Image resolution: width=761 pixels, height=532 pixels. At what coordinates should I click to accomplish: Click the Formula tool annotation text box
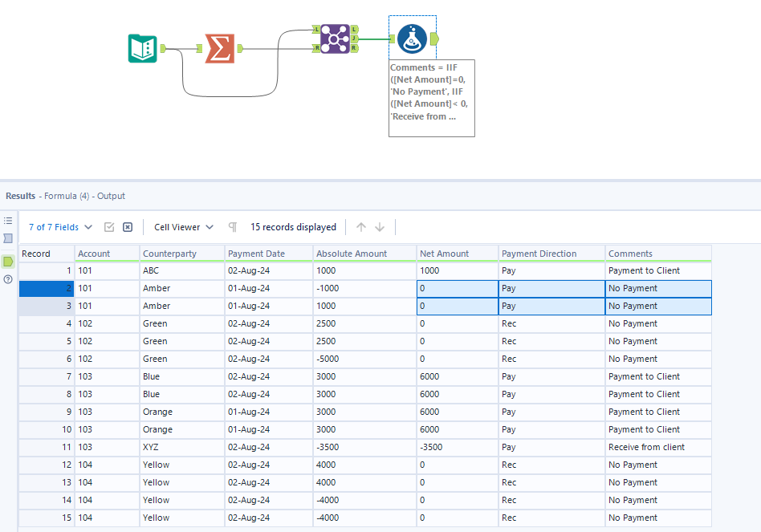point(431,97)
